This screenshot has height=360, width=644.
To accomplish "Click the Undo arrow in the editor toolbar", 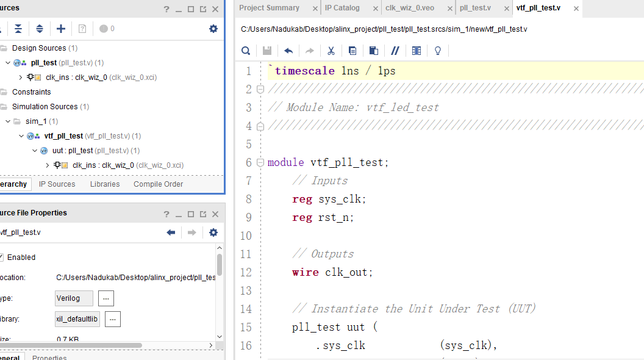I will [x=288, y=51].
